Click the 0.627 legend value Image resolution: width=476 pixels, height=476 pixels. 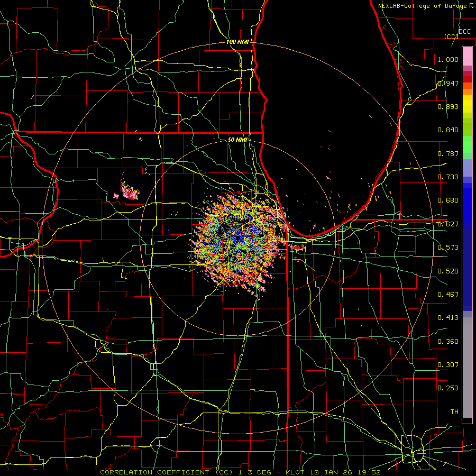pos(448,224)
